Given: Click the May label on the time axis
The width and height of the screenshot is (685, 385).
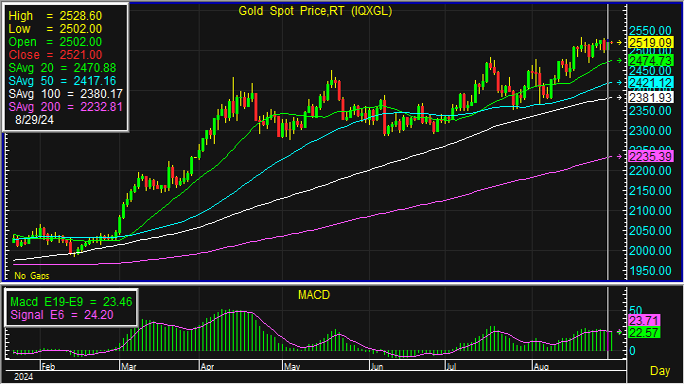Looking at the screenshot, I should [292, 367].
